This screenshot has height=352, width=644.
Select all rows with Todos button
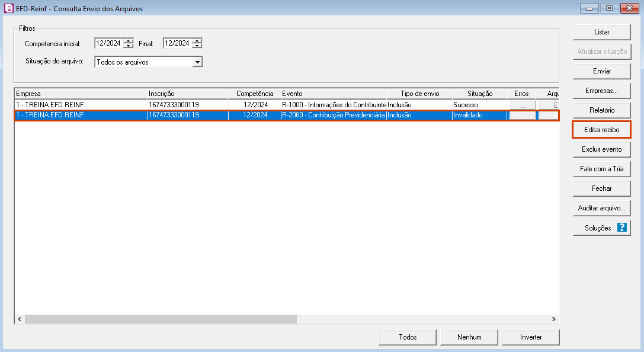408,337
